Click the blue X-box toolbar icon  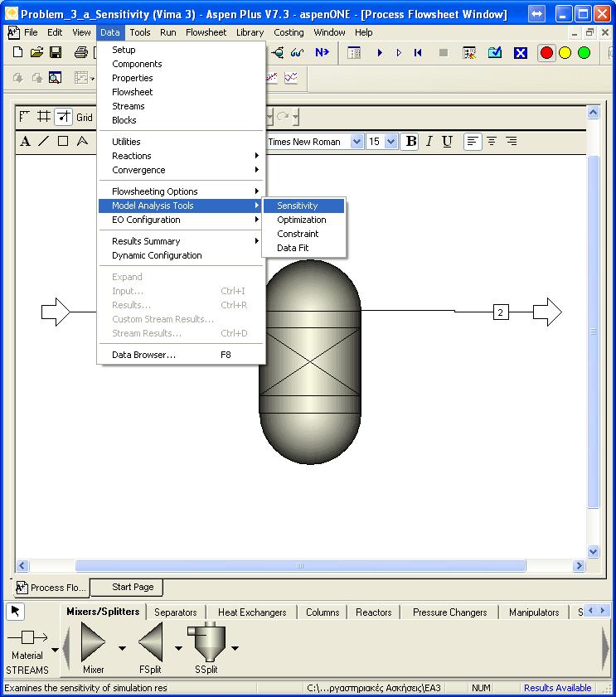click(521, 53)
